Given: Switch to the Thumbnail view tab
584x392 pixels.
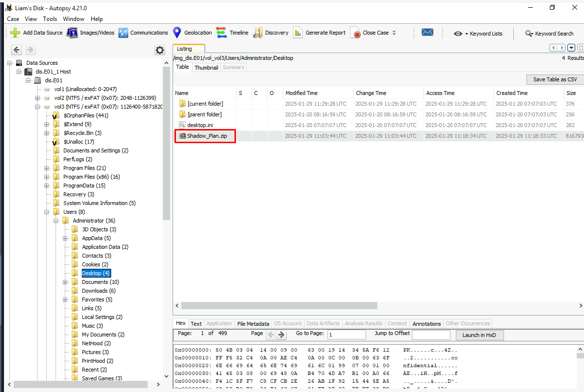Looking at the screenshot, I should [206, 68].
